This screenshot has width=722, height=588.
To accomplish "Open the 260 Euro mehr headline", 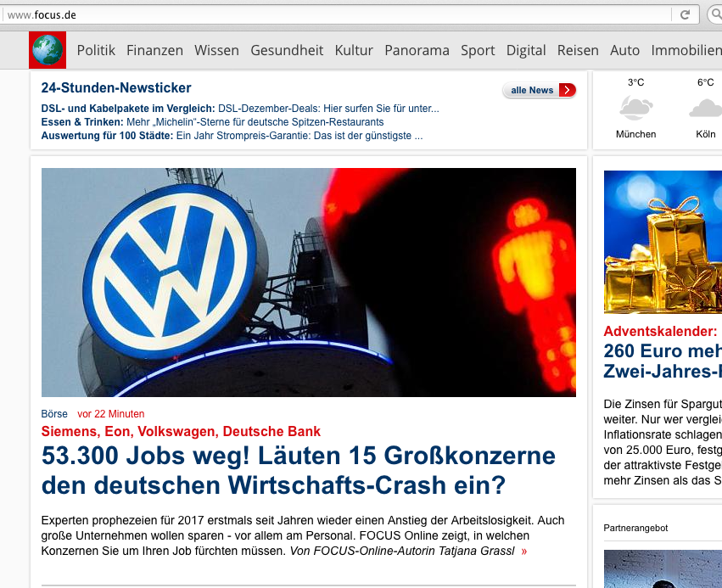I will [x=663, y=361].
